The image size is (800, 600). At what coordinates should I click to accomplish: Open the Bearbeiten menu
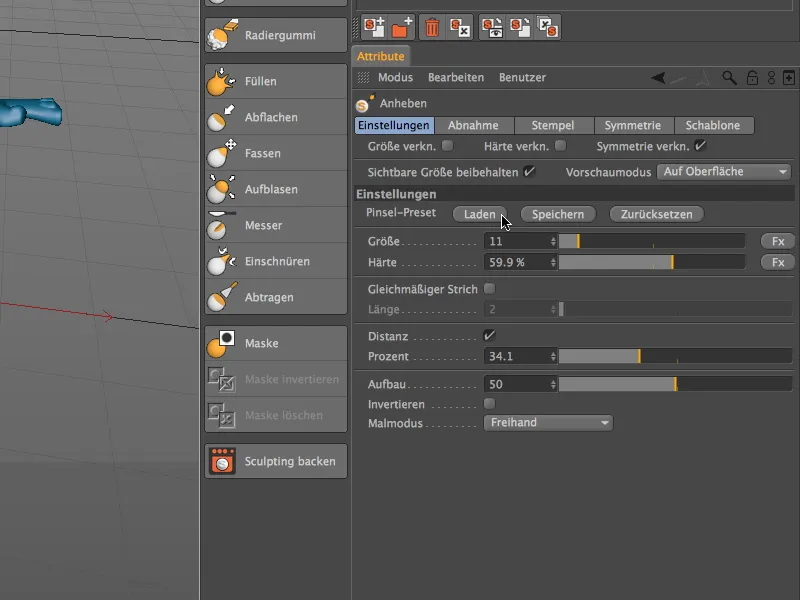456,78
